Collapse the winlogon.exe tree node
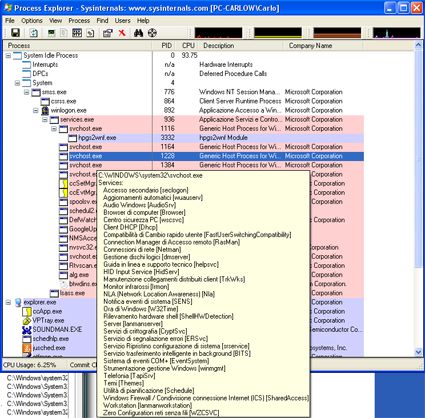This screenshot has height=418, width=425. (36, 111)
